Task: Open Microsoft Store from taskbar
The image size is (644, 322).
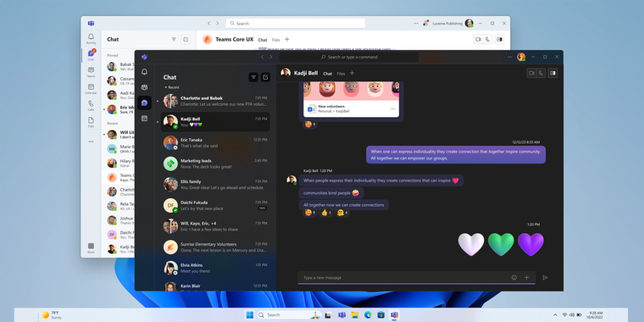Action: pos(381,315)
